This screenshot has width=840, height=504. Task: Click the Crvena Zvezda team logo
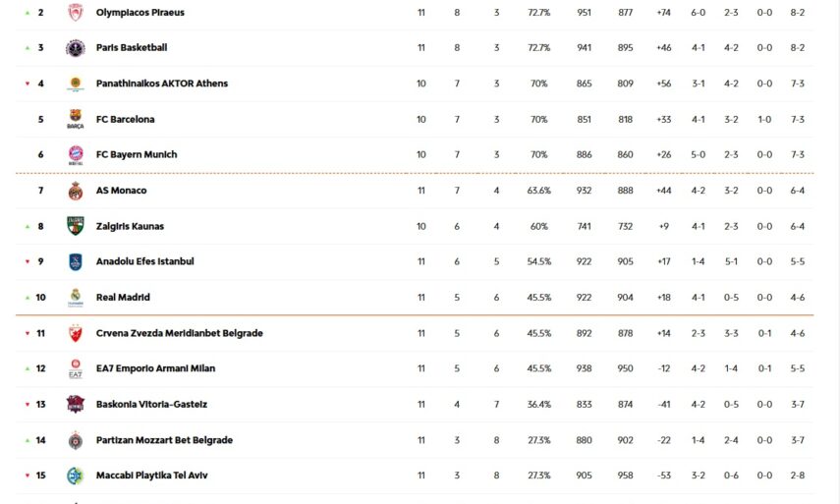pyautogui.click(x=76, y=333)
